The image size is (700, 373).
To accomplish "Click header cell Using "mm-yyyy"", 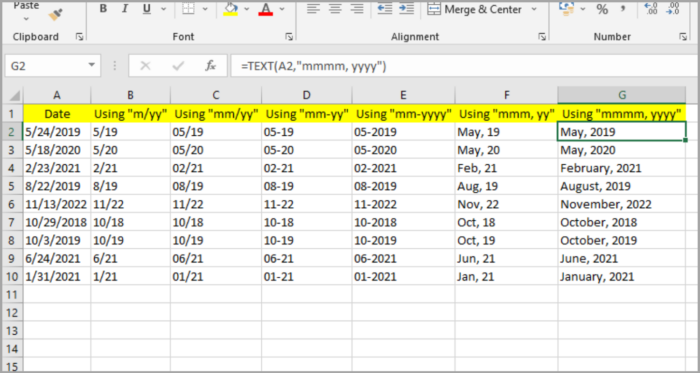I will 404,114.
